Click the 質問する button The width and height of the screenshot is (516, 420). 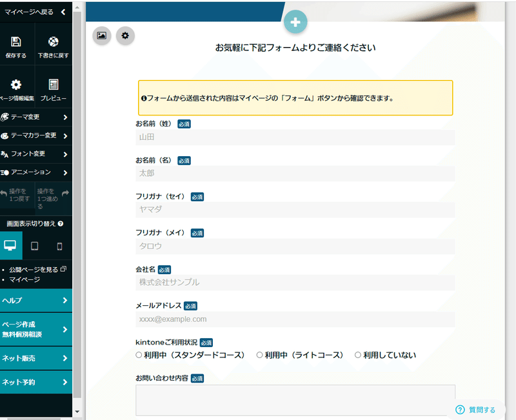(x=476, y=410)
